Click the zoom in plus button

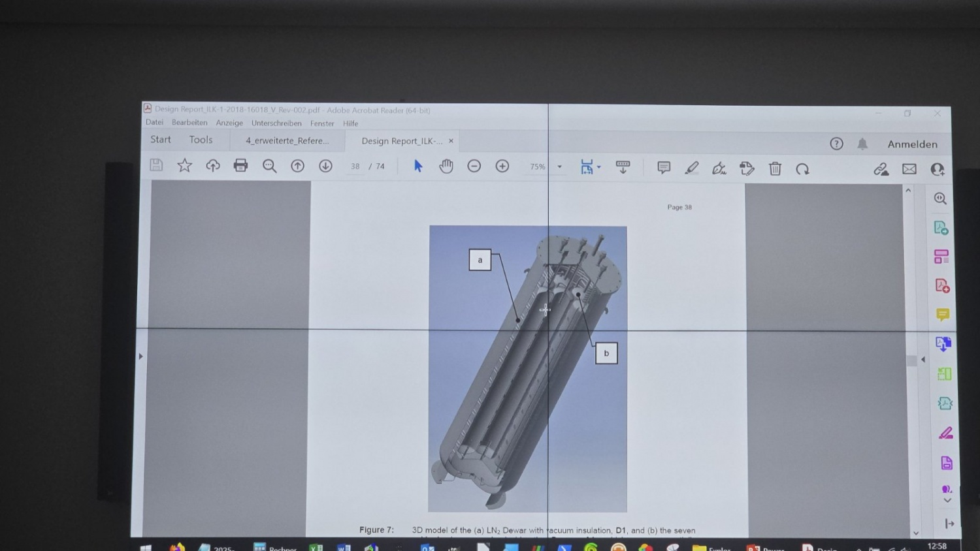(502, 166)
